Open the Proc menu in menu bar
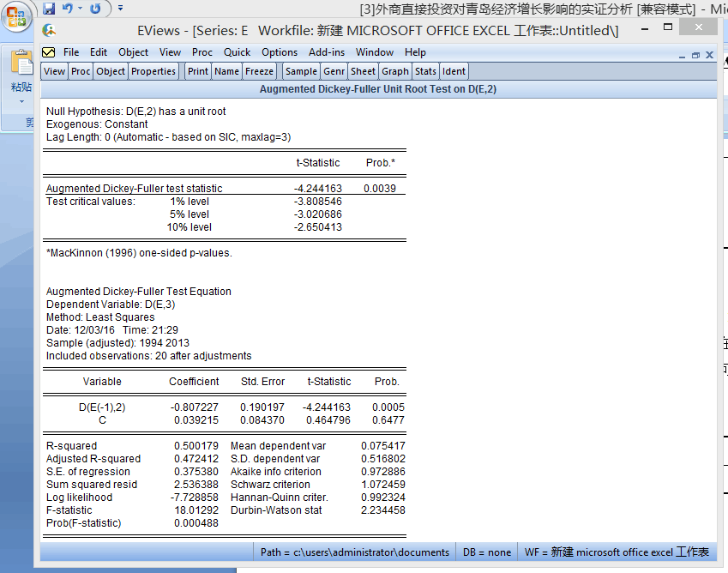 tap(202, 52)
